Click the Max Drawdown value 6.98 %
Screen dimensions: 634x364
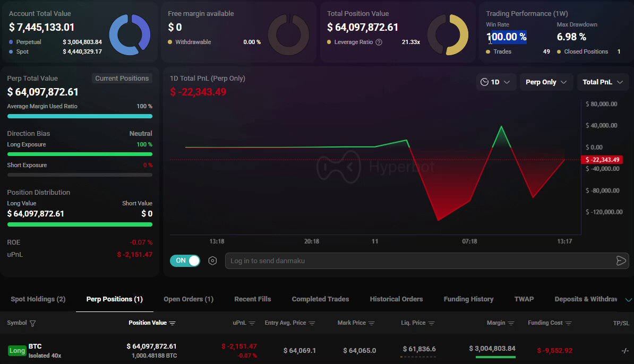pyautogui.click(x=571, y=37)
